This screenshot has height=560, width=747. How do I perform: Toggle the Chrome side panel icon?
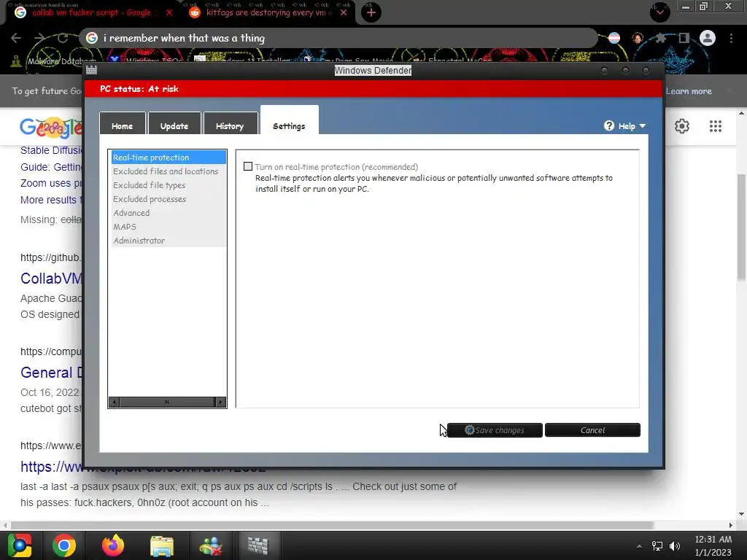point(684,38)
